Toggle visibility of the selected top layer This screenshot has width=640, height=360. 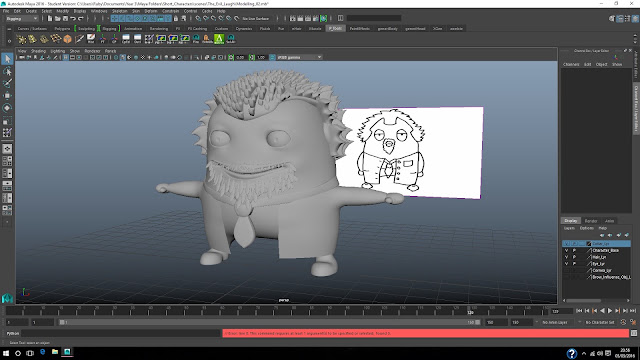tap(567, 244)
